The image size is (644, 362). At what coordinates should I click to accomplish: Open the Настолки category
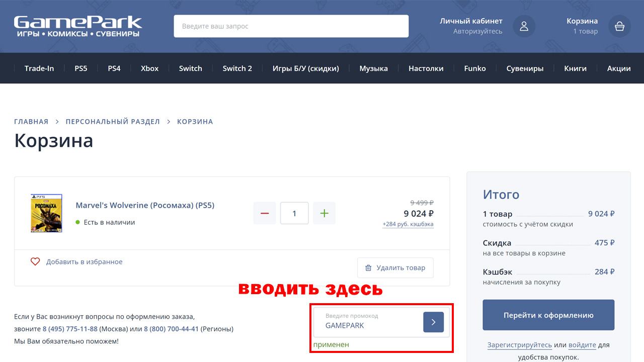pos(426,68)
